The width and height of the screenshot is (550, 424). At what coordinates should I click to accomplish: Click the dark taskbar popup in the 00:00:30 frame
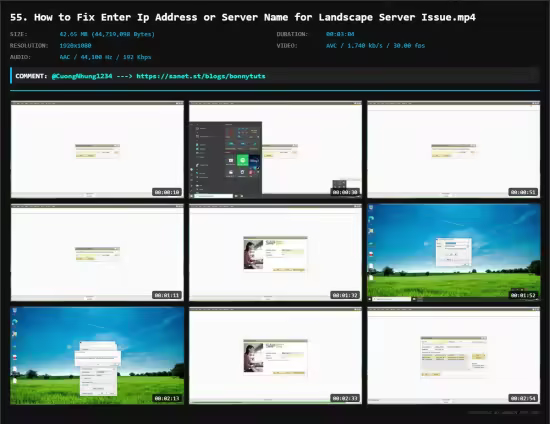click(339, 184)
